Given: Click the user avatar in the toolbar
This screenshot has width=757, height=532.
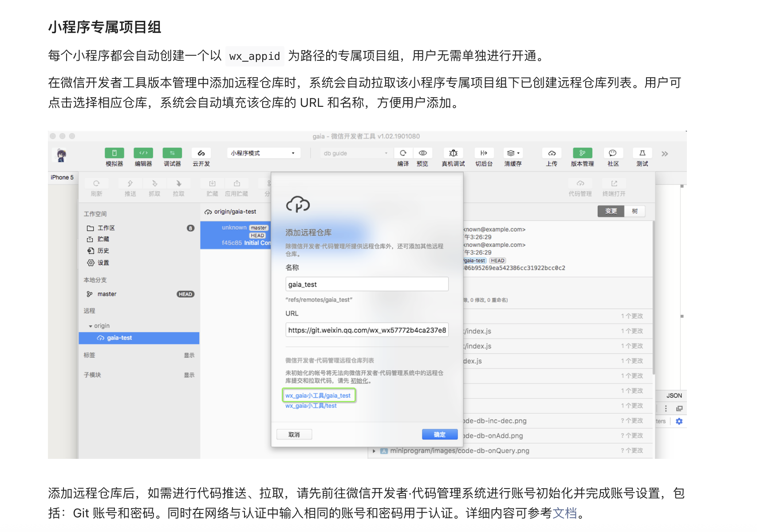Looking at the screenshot, I should point(61,155).
